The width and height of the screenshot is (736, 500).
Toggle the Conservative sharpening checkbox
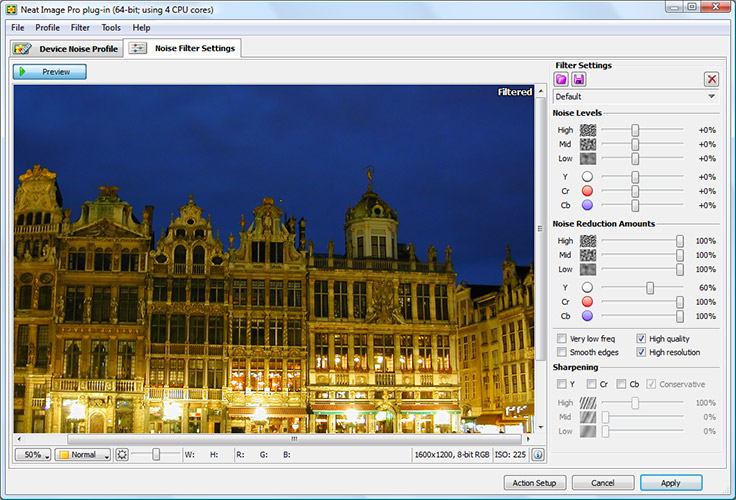[651, 384]
